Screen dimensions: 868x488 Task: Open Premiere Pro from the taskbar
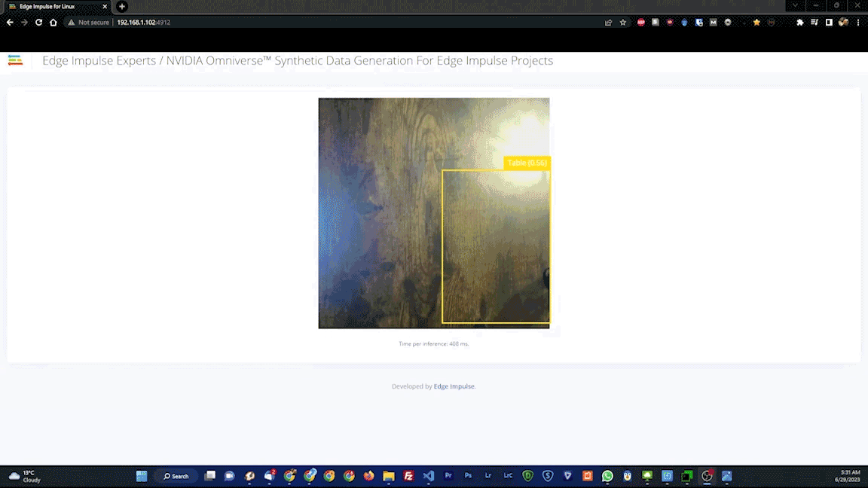448,476
